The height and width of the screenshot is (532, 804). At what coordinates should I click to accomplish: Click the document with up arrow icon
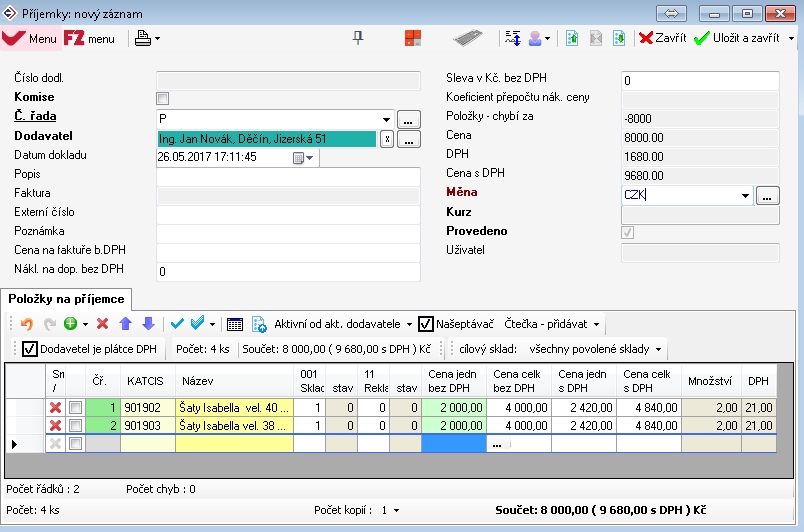coord(572,38)
